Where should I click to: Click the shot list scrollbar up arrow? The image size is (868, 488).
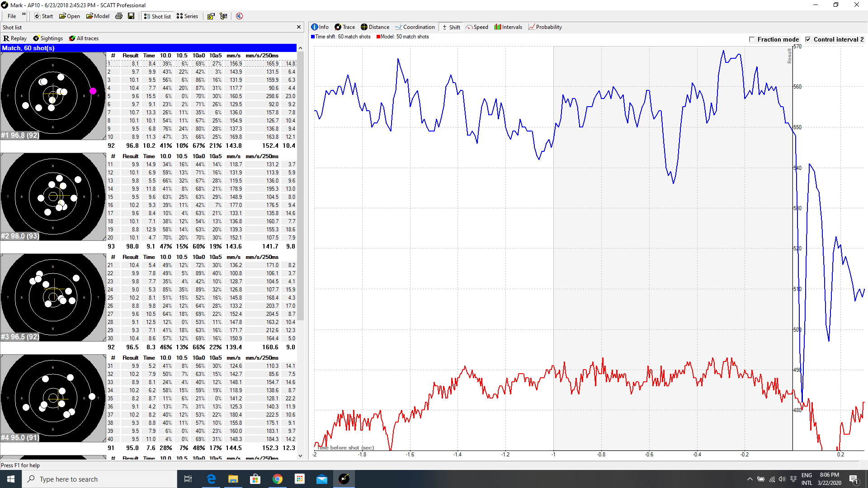301,48
